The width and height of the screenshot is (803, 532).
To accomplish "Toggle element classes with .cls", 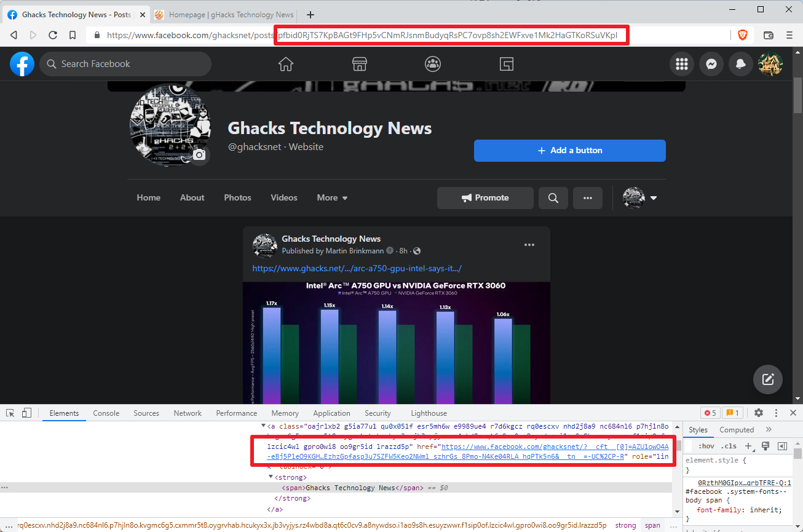I will click(729, 445).
